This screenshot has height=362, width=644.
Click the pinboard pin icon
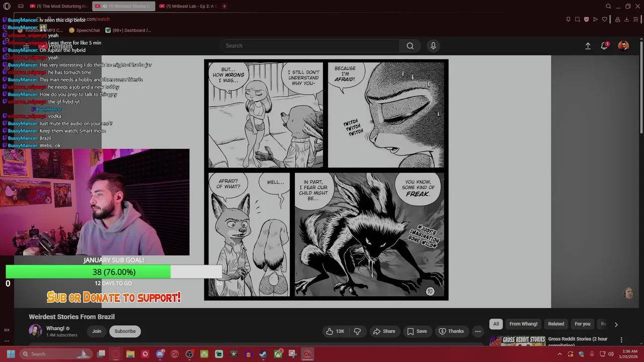click(568, 19)
